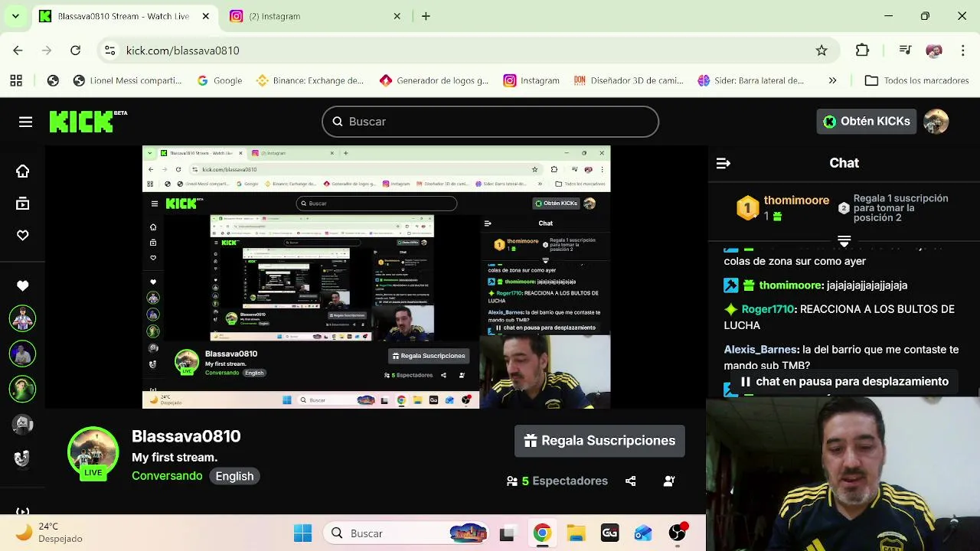Image resolution: width=980 pixels, height=551 pixels.
Task: Open the Home icon in Kick sidebar
Action: pos(22,171)
